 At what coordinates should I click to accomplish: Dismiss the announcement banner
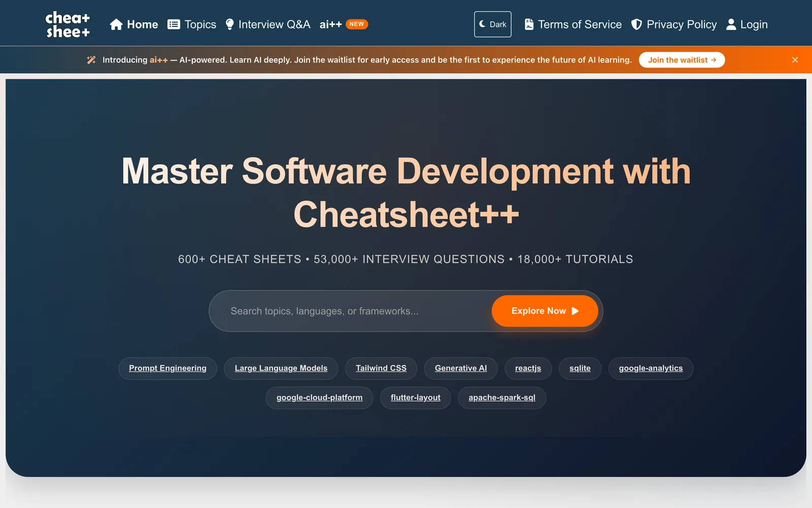click(795, 60)
